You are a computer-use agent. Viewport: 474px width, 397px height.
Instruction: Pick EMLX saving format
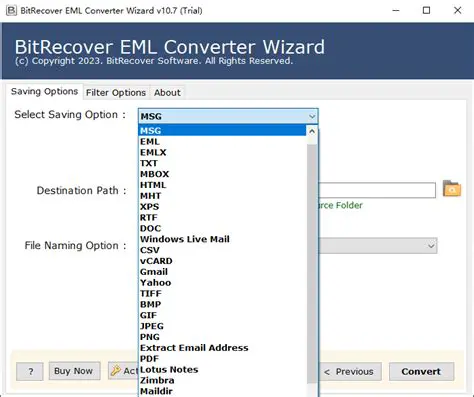tap(222, 152)
